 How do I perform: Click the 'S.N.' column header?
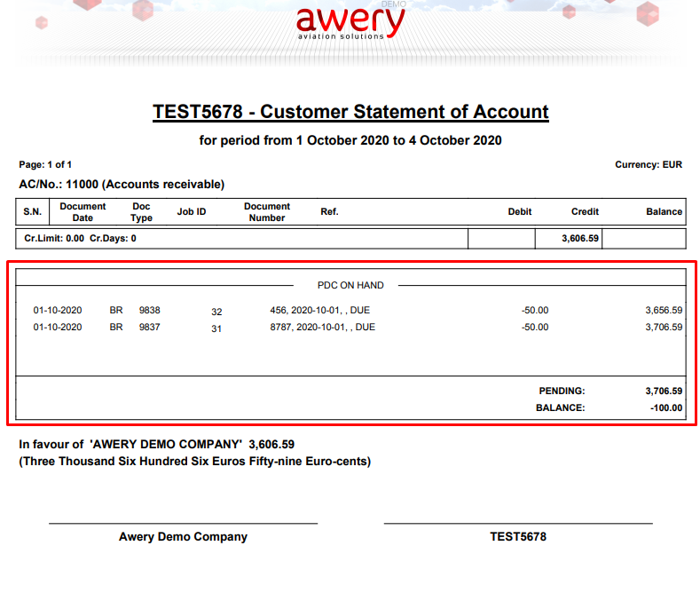click(x=32, y=212)
